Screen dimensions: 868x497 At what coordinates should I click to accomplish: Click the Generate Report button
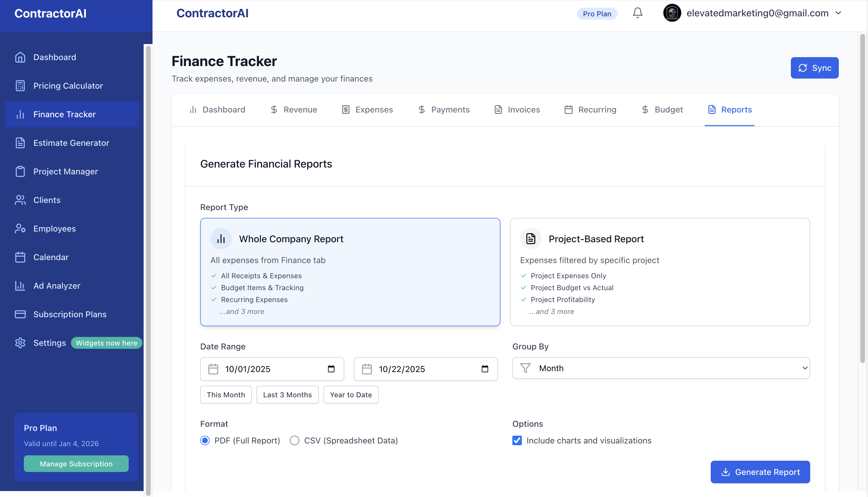pos(760,472)
